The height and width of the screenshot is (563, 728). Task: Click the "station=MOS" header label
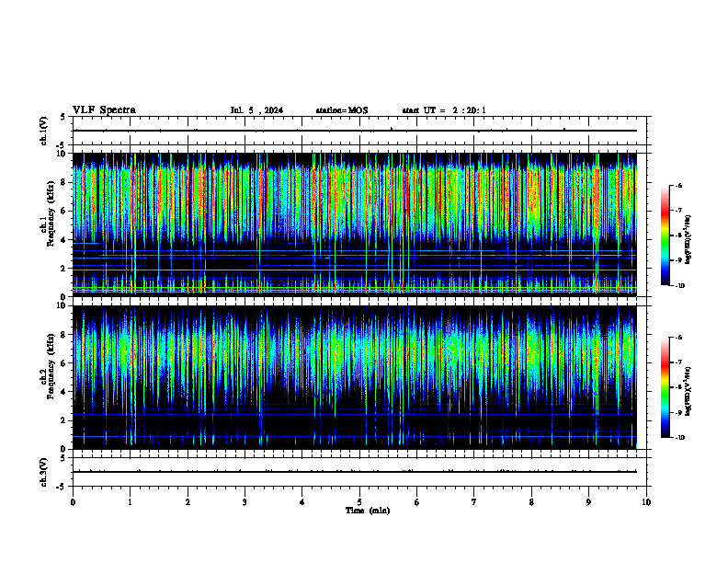(342, 110)
